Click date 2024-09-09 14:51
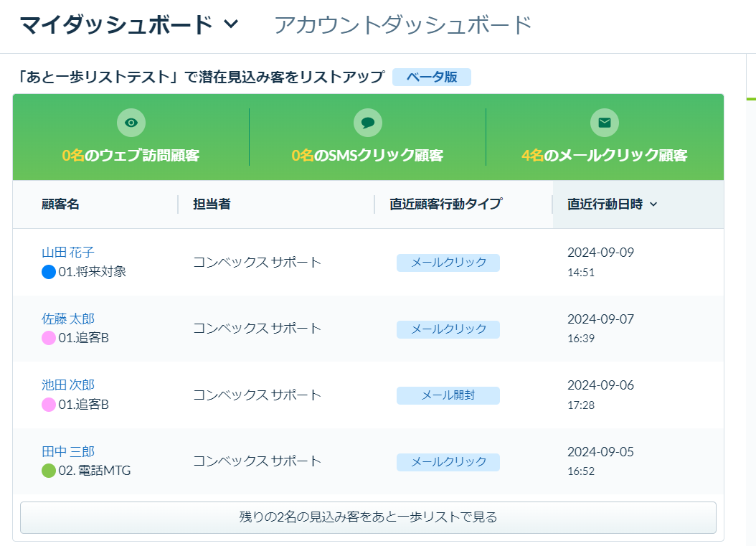This screenshot has height=546, width=756. [601, 262]
